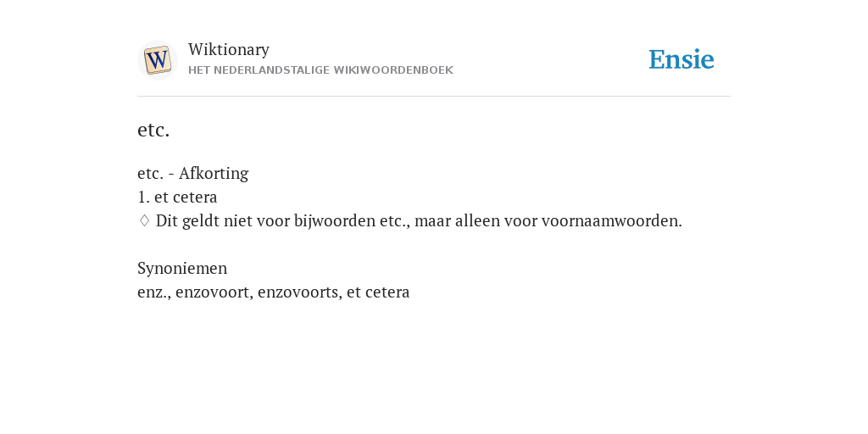The height and width of the screenshot is (434, 868).
Task: Click the Wiktionary source title
Action: click(229, 49)
